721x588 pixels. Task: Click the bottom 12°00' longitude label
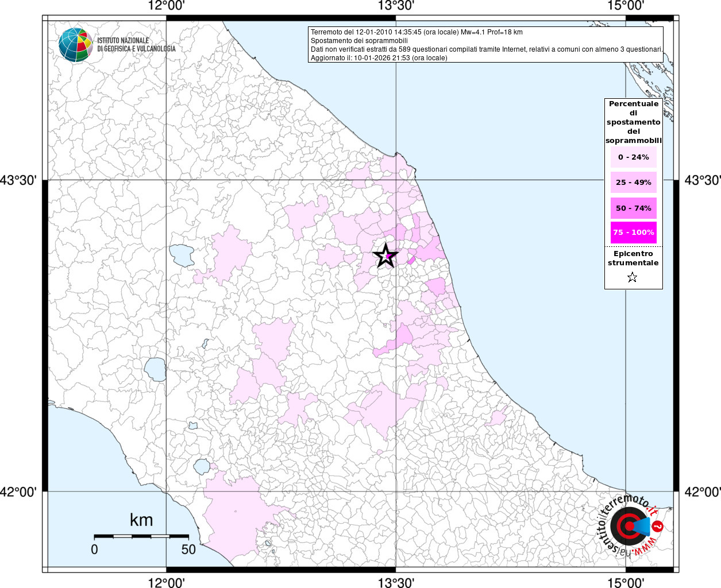point(166,582)
